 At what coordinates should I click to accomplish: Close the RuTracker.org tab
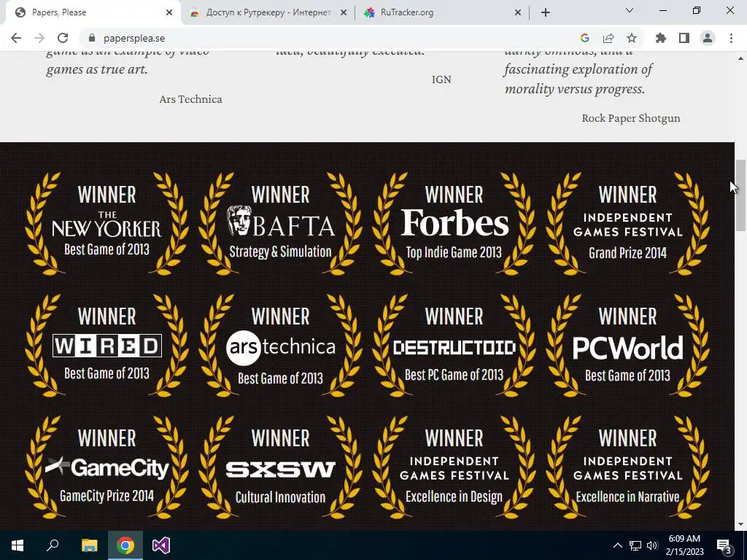point(518,13)
